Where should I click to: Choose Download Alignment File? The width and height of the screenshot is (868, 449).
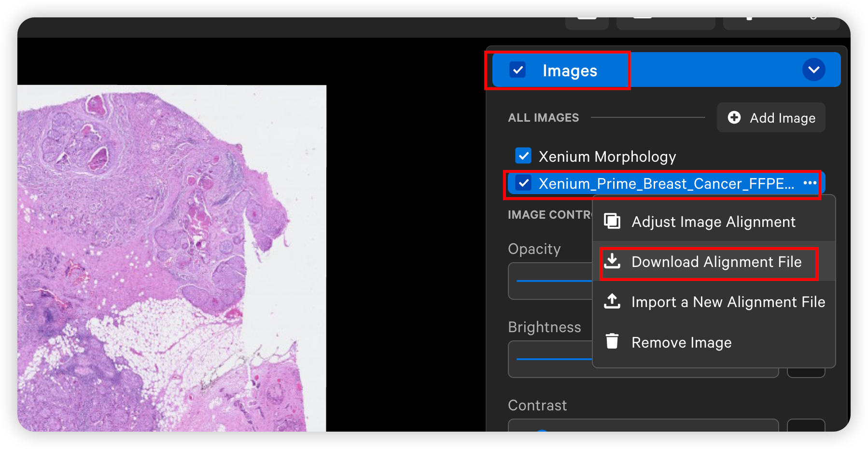click(x=716, y=262)
